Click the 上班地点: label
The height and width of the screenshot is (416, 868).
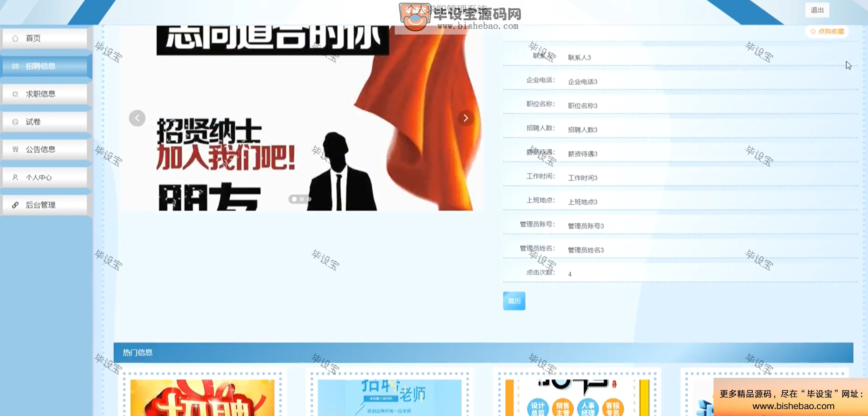pyautogui.click(x=541, y=200)
